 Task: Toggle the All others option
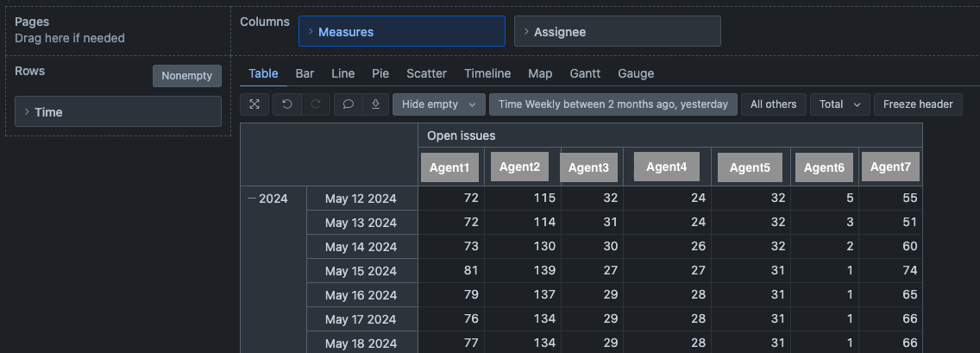(773, 104)
